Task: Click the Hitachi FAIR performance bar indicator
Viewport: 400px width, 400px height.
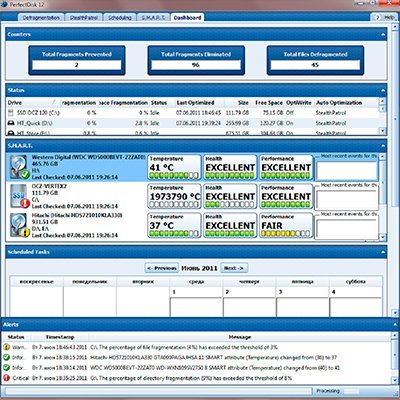Action: pos(286,234)
